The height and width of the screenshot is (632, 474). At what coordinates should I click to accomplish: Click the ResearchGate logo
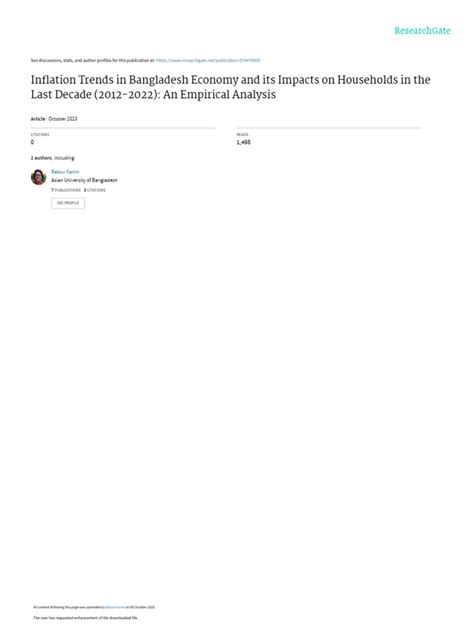(x=422, y=31)
